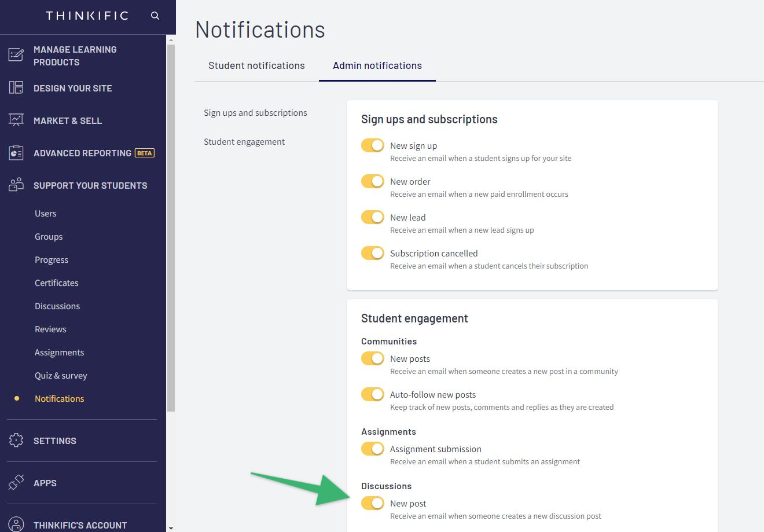
Task: Click the Thinkific logo
Action: coord(87,16)
